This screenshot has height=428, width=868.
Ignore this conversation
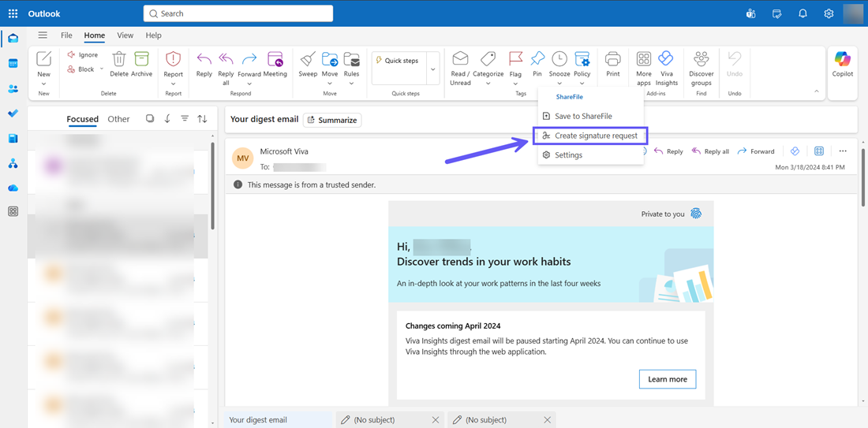83,54
